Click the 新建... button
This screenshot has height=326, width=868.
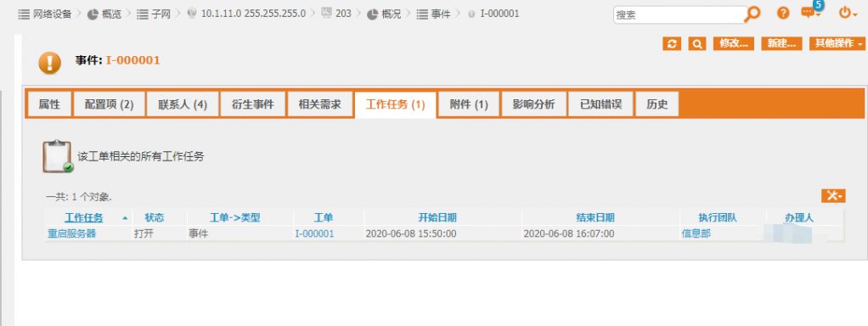[781, 44]
